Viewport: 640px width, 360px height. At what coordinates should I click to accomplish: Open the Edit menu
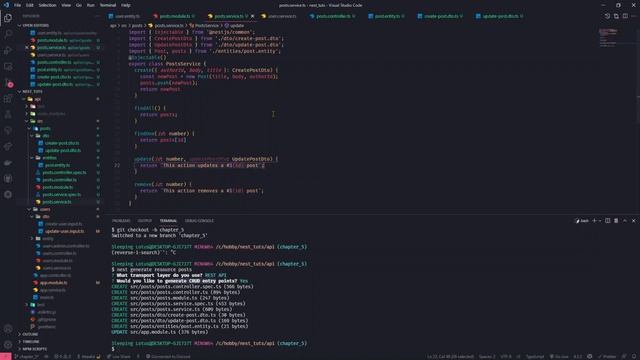pyautogui.click(x=30, y=5)
